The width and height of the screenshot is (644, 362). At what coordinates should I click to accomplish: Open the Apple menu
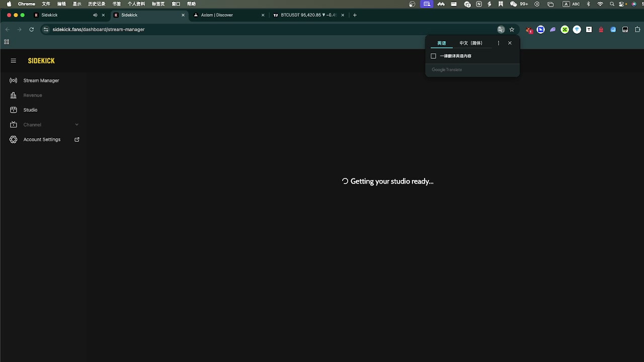[9, 4]
